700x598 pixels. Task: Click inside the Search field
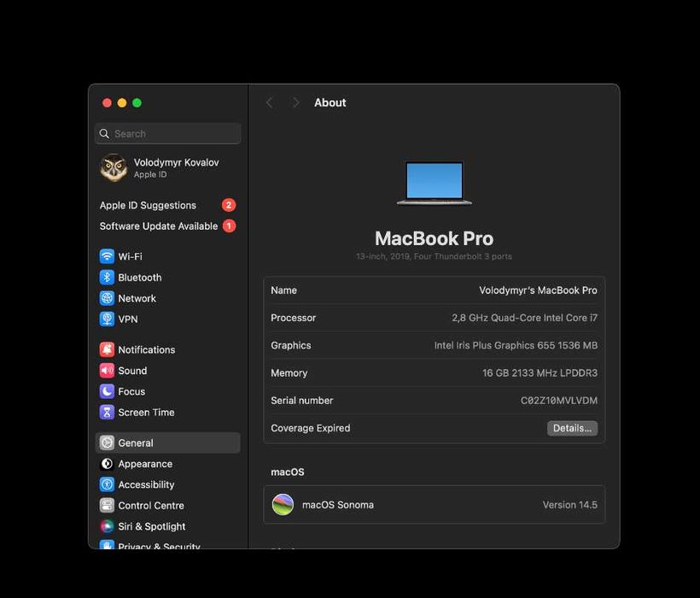pyautogui.click(x=168, y=133)
